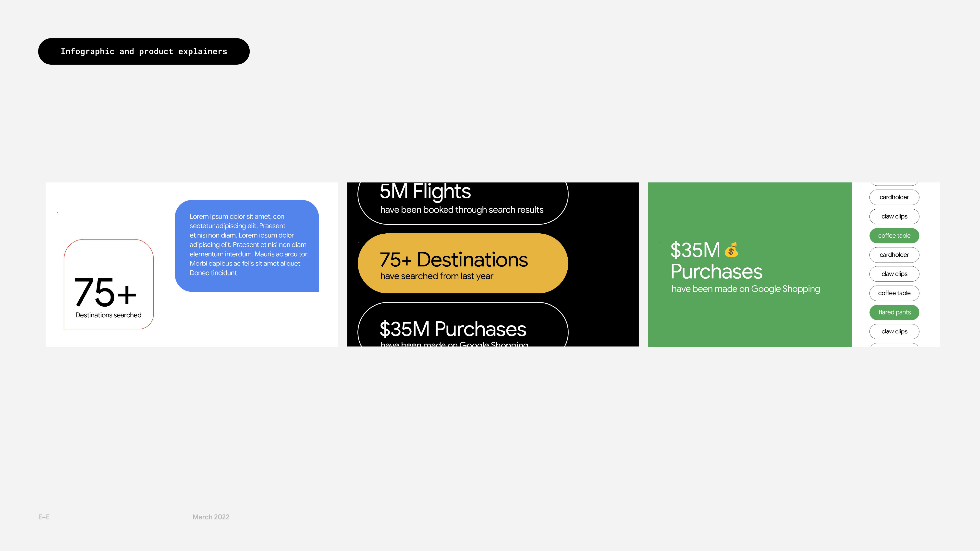Click the blue Lorem ipsum text bubble
Screen dimensions: 980x551
tap(246, 246)
